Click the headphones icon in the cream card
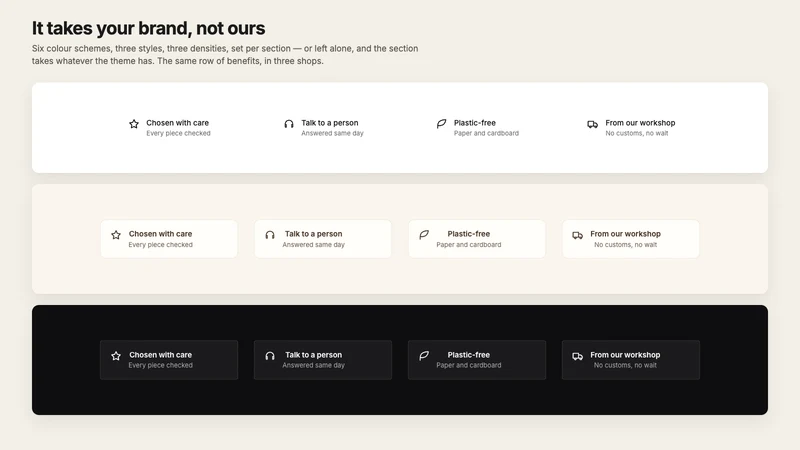The height and width of the screenshot is (450, 800). point(270,235)
